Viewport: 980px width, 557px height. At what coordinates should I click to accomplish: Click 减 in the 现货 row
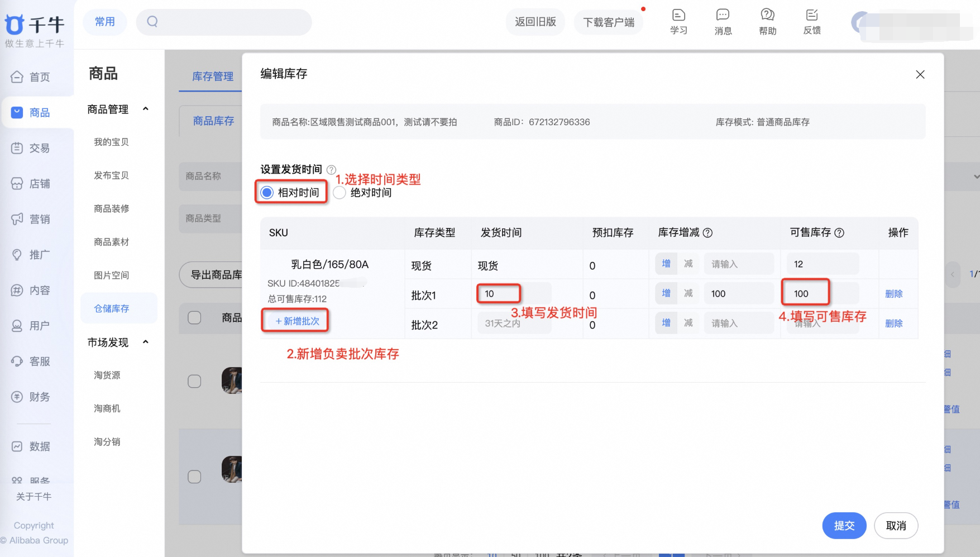click(x=689, y=264)
